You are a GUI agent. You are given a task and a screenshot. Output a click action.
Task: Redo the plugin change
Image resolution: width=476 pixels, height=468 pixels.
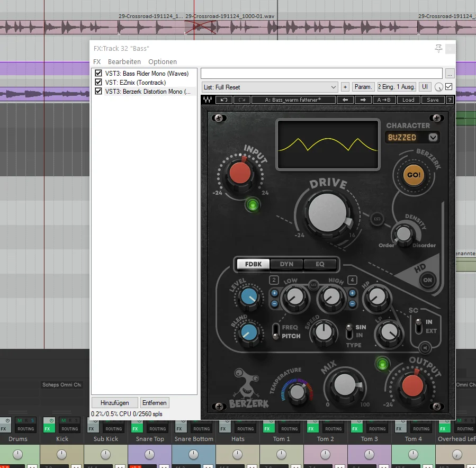coord(242,100)
